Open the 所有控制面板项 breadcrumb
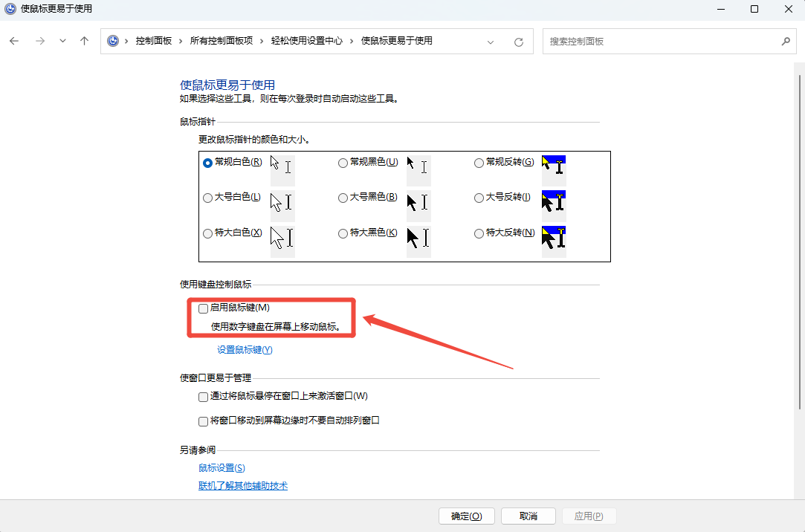805x532 pixels. 222,41
